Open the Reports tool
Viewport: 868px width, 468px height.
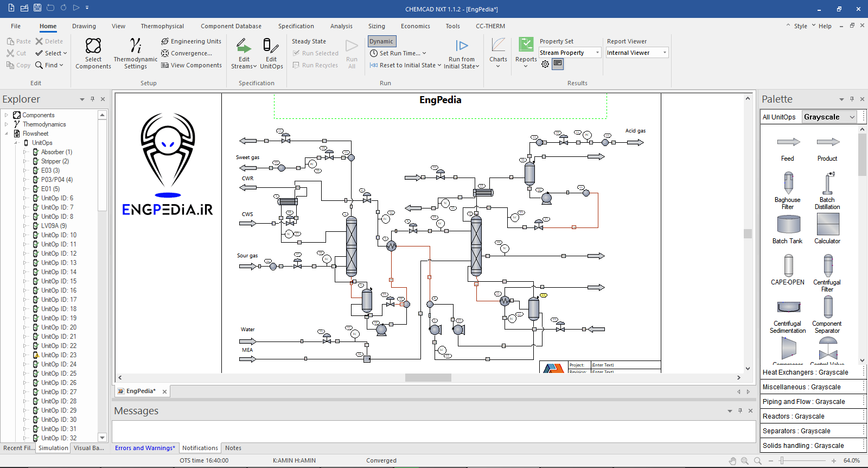pos(526,53)
